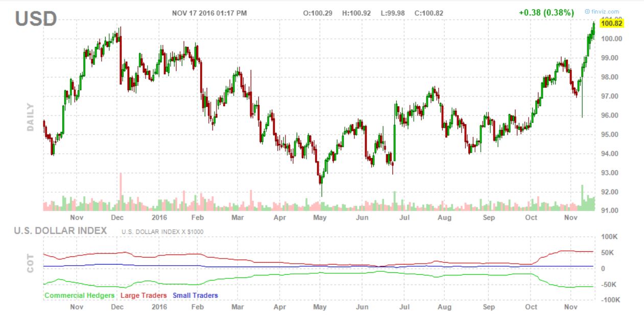Click the U.S. DOLLAR INDEX X $1000 subtitle
Screen dimensions: 644x329
[x=162, y=231]
